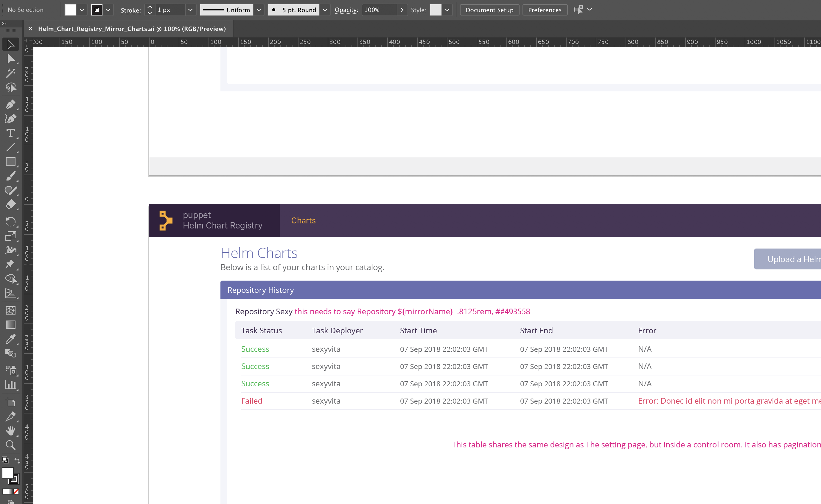Choose the Type tool
Image resolution: width=821 pixels, height=504 pixels.
(10, 133)
